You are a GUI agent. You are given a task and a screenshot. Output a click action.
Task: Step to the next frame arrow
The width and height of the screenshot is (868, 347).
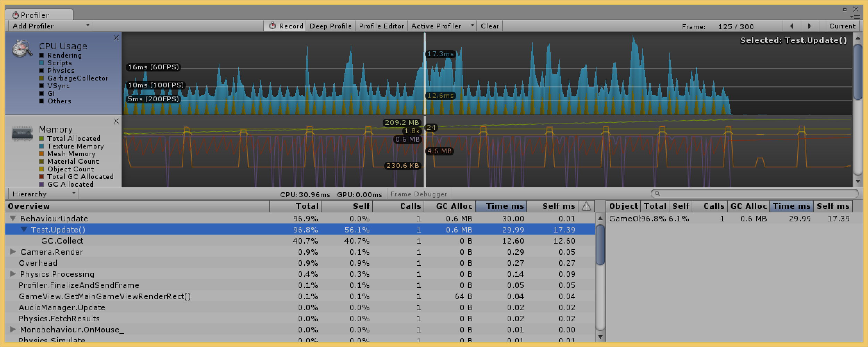point(810,26)
